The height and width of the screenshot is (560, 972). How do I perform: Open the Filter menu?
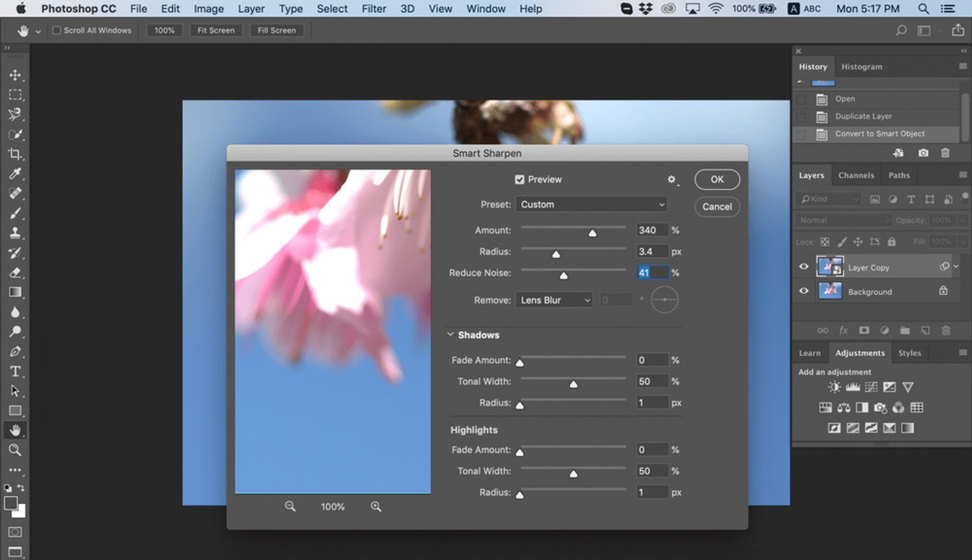tap(374, 9)
